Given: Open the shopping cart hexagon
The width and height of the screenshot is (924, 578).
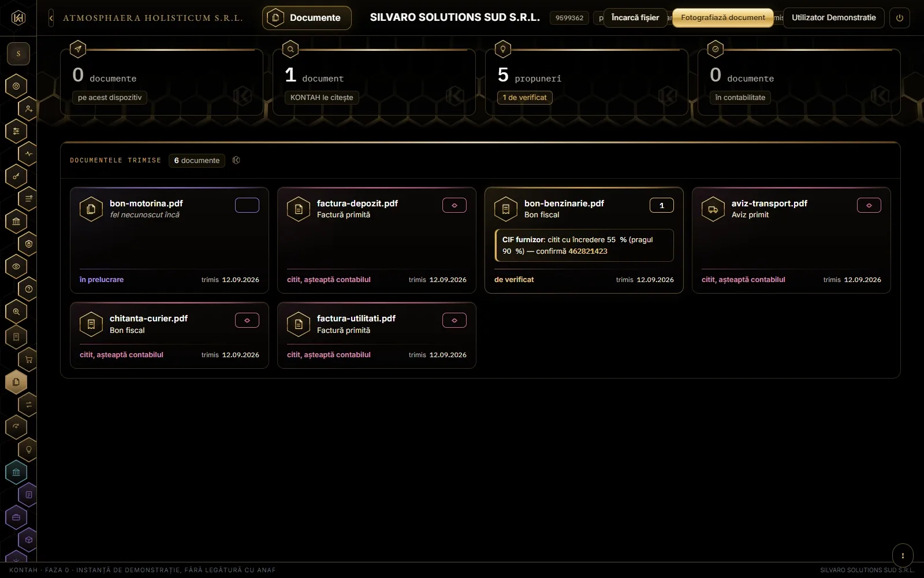Looking at the screenshot, I should click(x=28, y=360).
